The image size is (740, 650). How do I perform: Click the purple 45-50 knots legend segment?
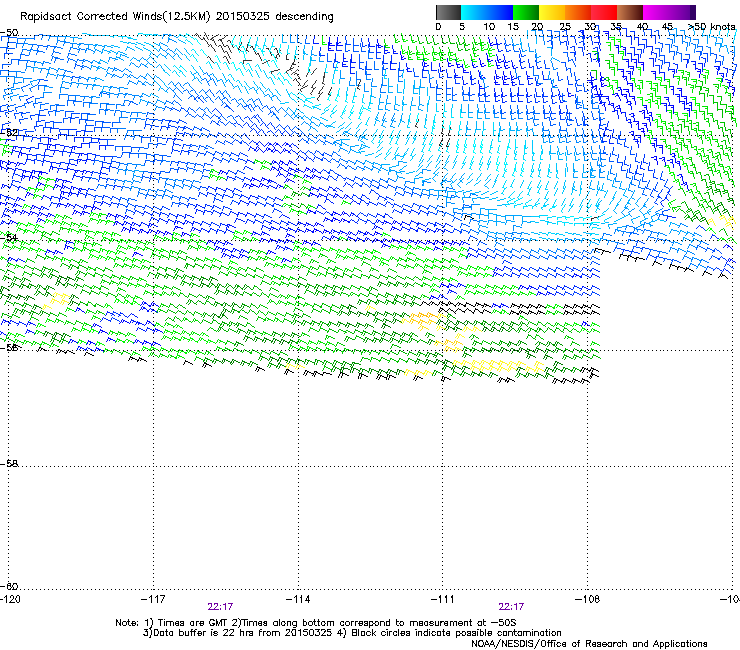coord(682,12)
